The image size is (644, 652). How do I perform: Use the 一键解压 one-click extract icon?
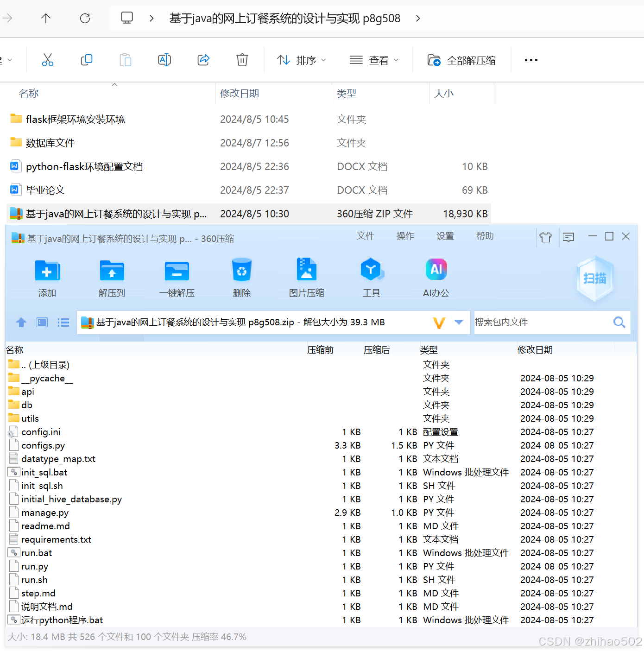tap(177, 277)
